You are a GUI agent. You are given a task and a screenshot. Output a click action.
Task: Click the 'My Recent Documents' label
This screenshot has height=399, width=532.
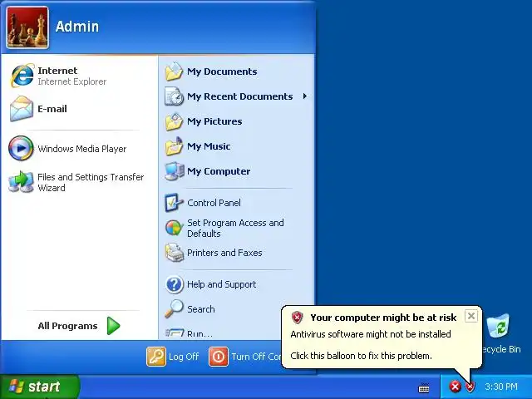coord(240,96)
